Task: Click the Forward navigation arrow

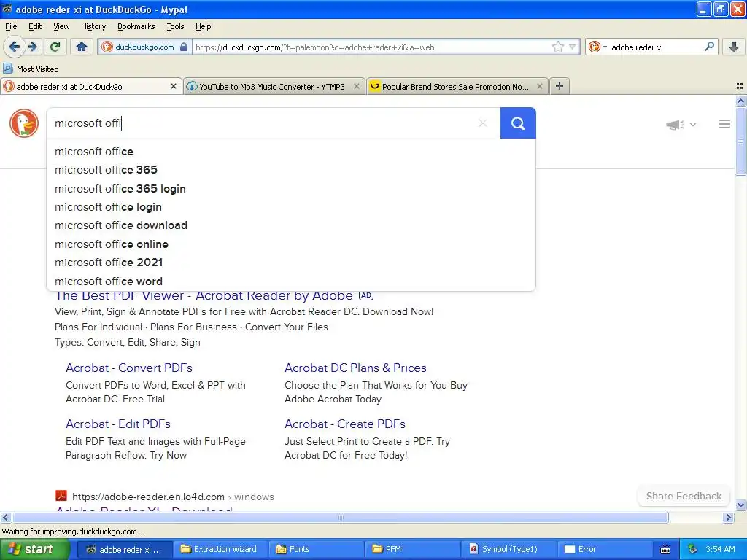Action: (32, 47)
